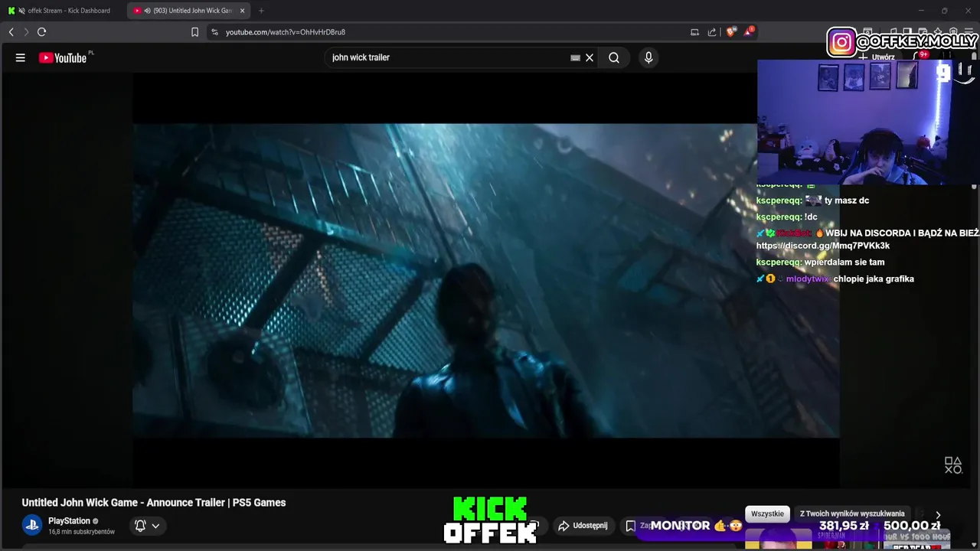Click chat message 'wpierdalam sie tam'

point(844,262)
